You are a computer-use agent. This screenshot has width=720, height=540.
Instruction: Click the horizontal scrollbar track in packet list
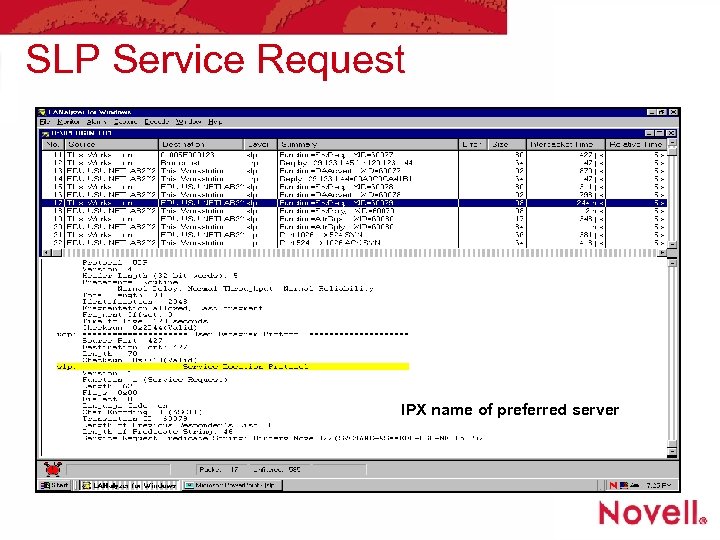pos(360,253)
